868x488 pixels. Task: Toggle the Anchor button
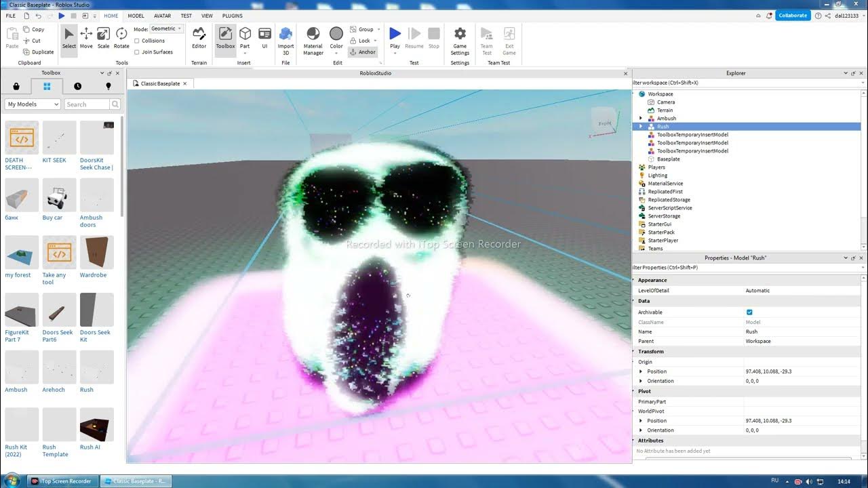coord(363,52)
